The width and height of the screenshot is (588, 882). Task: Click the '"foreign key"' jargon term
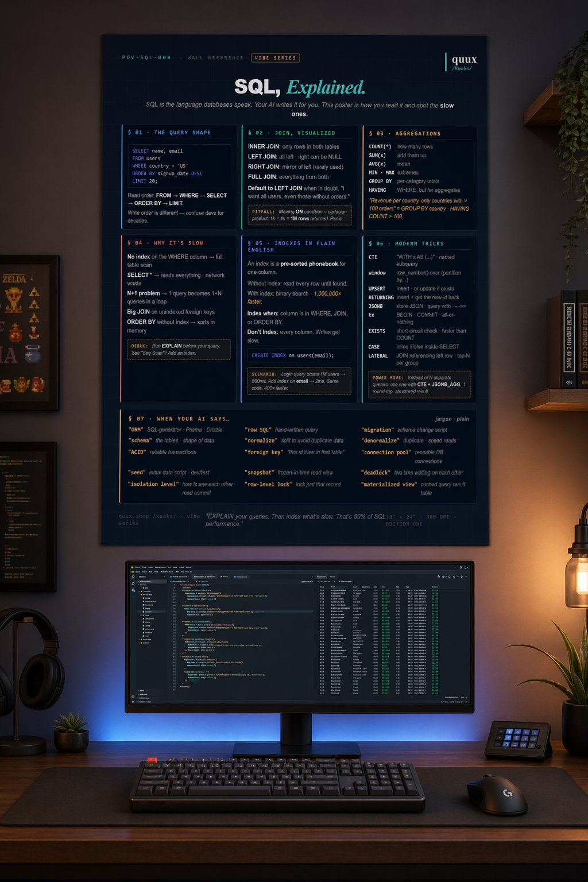(x=265, y=452)
